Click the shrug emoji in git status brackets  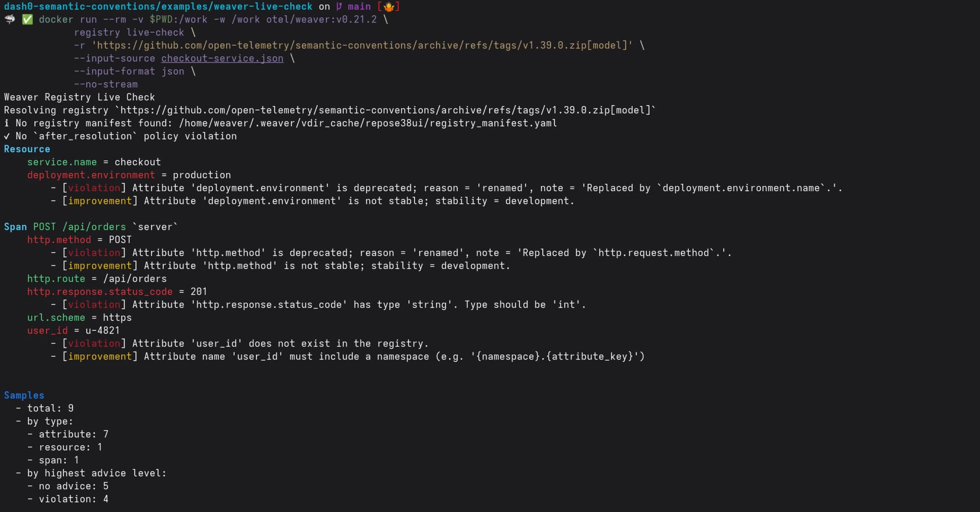point(389,7)
